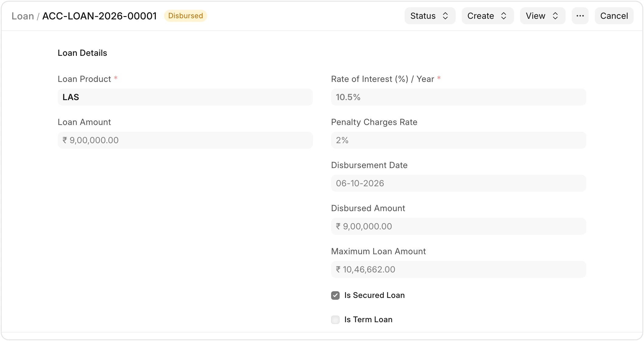Click the Disbursement Date field 06-10-2026
This screenshot has width=644, height=341.
pos(459,183)
